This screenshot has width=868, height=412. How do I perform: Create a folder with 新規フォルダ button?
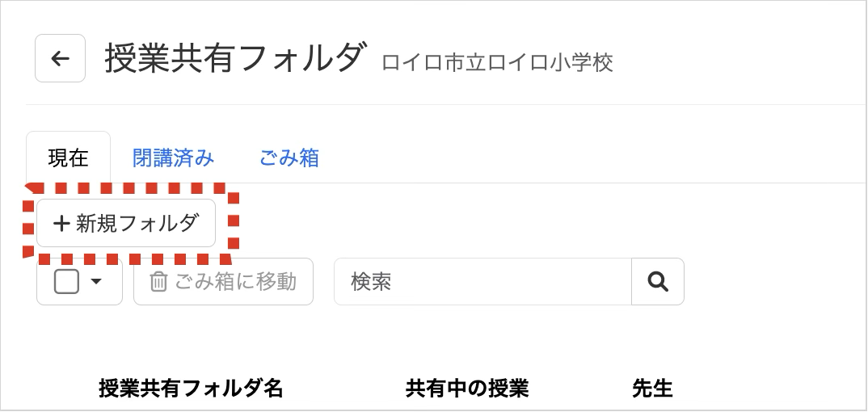[x=125, y=223]
